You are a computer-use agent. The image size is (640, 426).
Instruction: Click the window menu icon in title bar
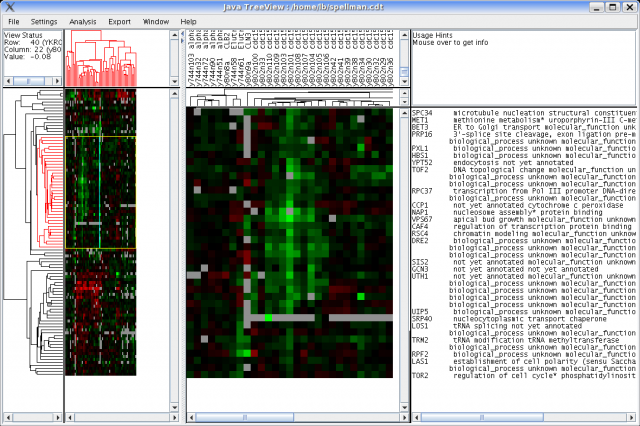(7, 6)
